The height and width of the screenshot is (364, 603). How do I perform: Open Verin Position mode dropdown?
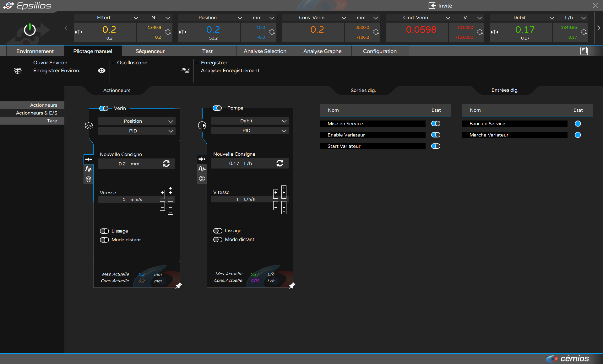click(136, 121)
